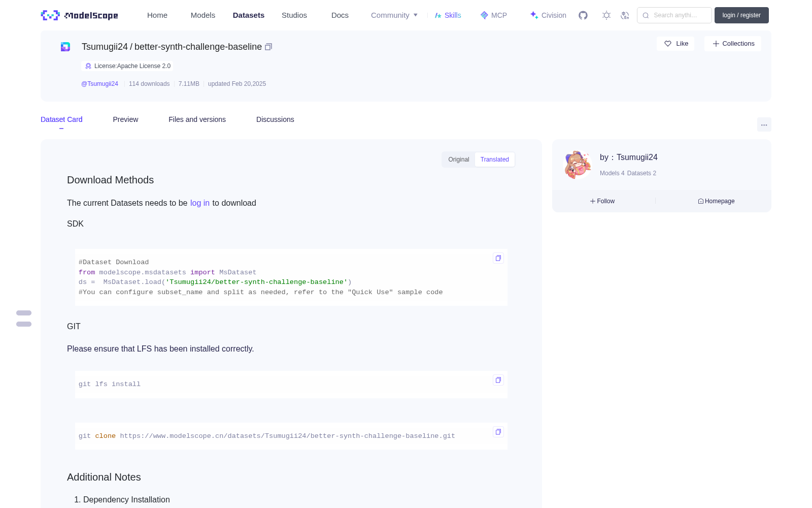Open the MCP section

tap(494, 15)
